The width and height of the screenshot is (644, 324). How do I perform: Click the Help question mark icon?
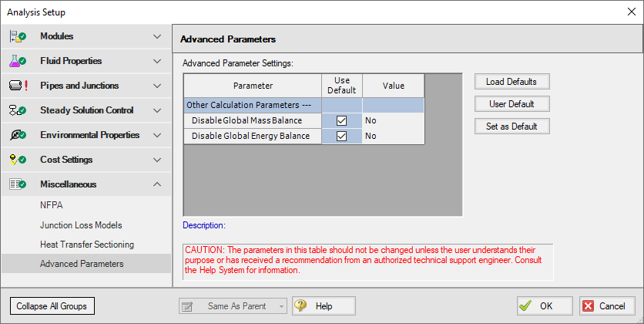[300, 306]
